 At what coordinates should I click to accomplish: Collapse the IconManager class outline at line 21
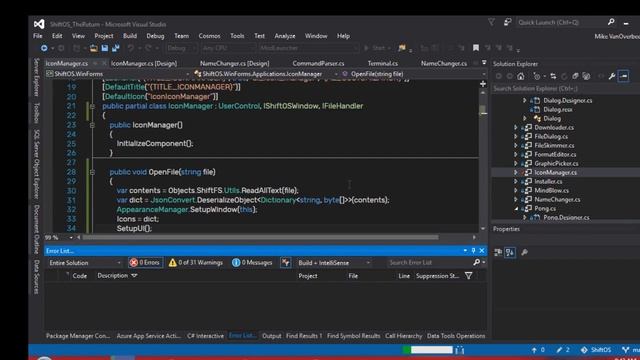pos(92,107)
